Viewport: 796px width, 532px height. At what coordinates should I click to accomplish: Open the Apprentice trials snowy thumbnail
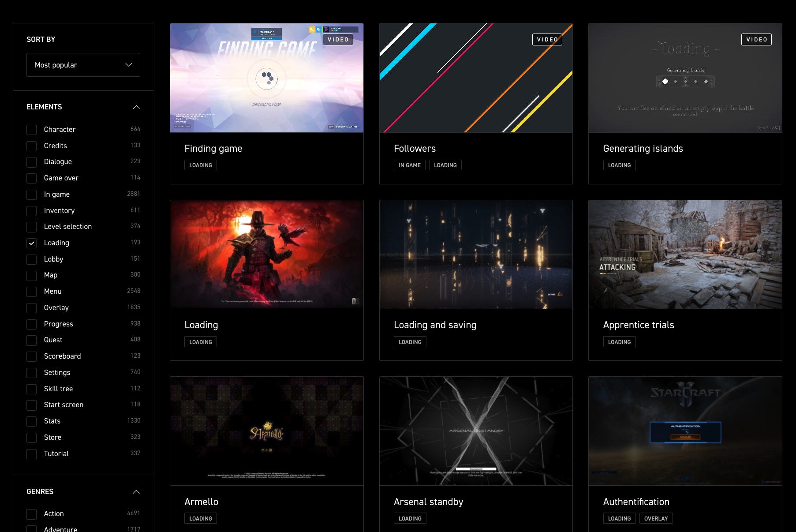tap(685, 255)
